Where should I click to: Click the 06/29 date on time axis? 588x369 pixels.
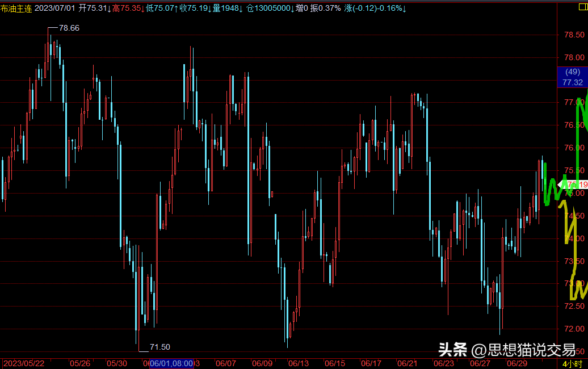coord(516,363)
